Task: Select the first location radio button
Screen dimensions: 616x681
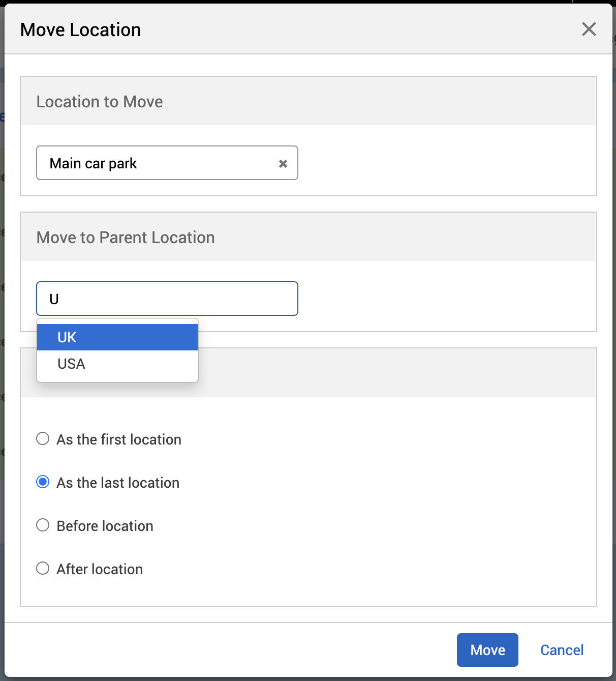Action: tap(43, 439)
